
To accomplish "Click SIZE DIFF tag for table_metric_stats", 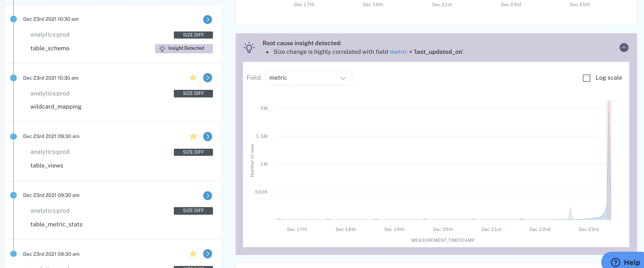I will 193,211.
